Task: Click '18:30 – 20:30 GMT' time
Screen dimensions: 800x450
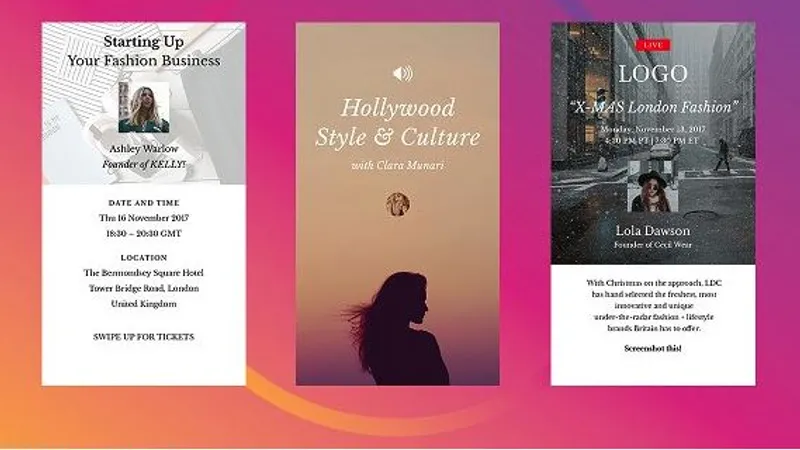Action: 144,234
